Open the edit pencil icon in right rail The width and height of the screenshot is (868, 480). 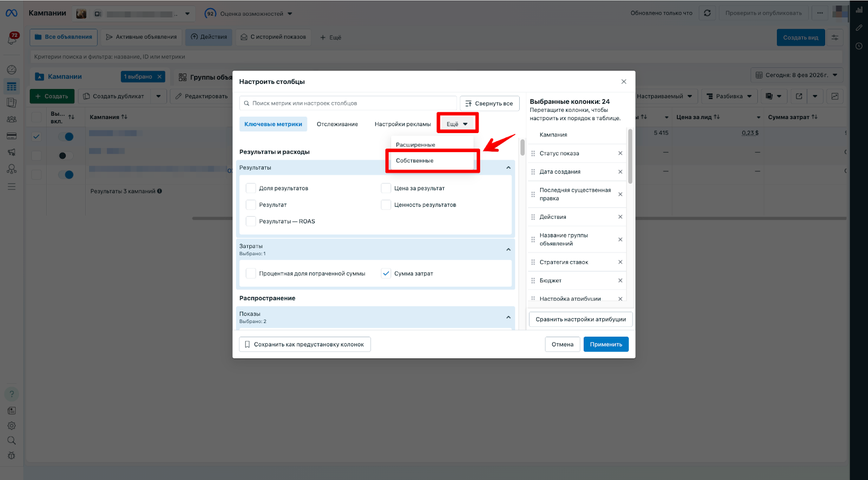click(859, 28)
